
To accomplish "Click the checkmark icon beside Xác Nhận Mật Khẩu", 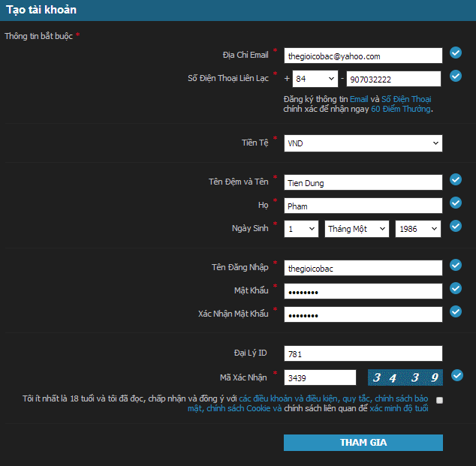I will [x=456, y=311].
